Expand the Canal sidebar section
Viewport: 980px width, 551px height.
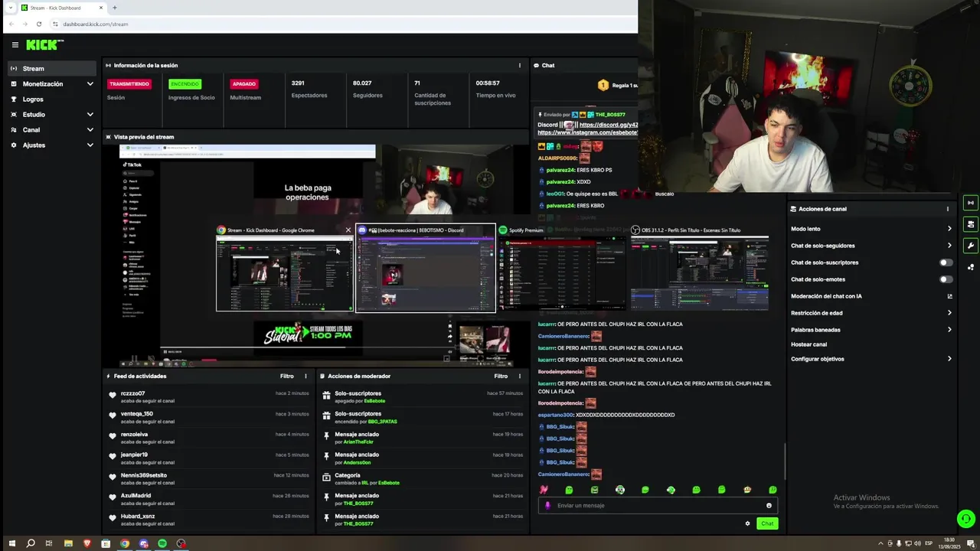pyautogui.click(x=51, y=129)
